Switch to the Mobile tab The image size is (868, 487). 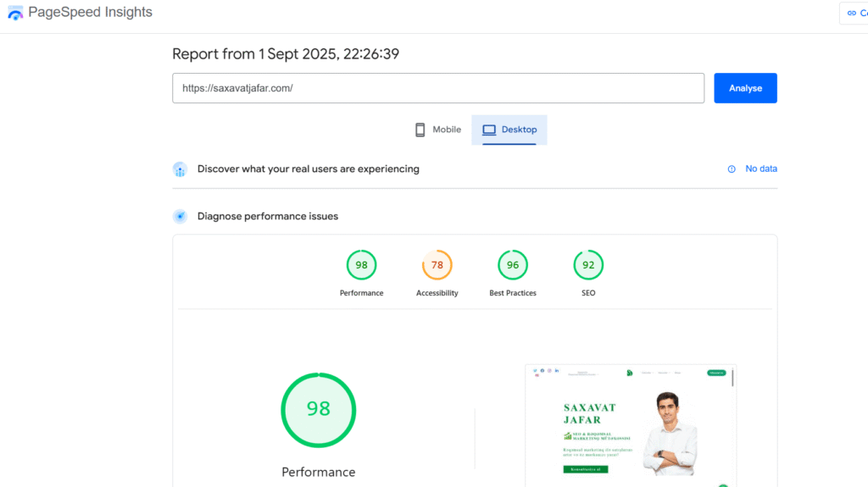[x=438, y=130]
